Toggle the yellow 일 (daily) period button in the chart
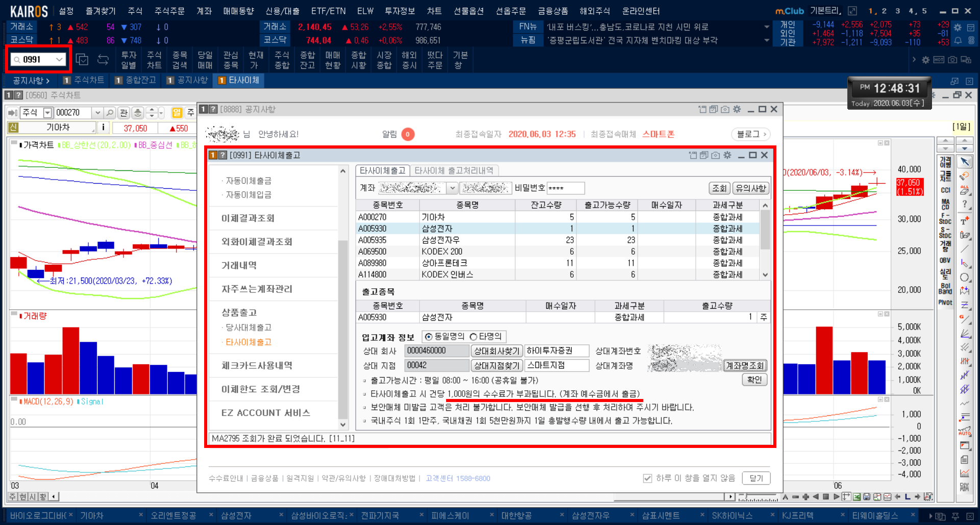The width and height of the screenshot is (980, 525). [x=177, y=113]
